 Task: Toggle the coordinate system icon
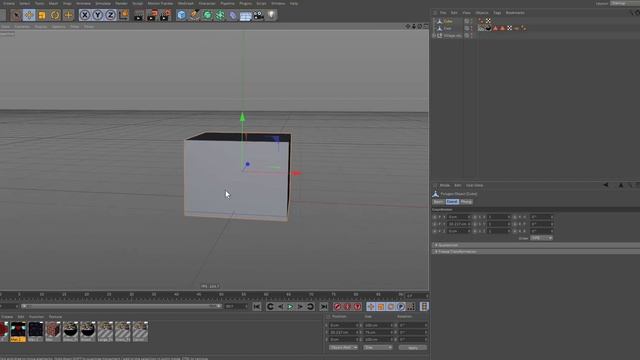pos(123,16)
